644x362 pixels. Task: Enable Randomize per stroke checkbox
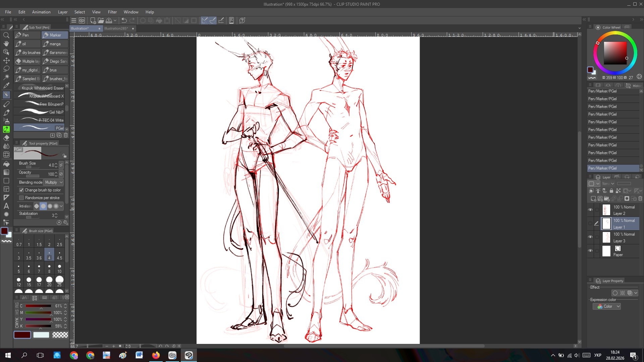[21, 198]
